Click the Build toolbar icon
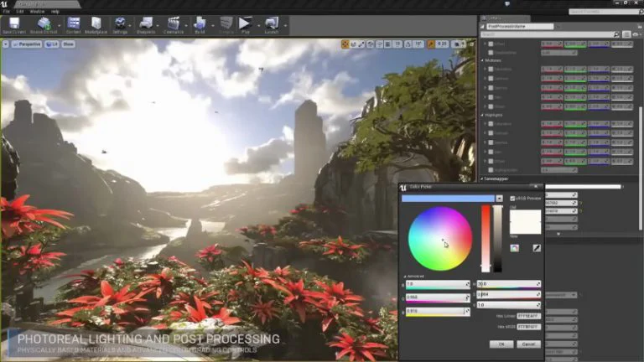The width and height of the screenshot is (644, 362). [x=200, y=24]
